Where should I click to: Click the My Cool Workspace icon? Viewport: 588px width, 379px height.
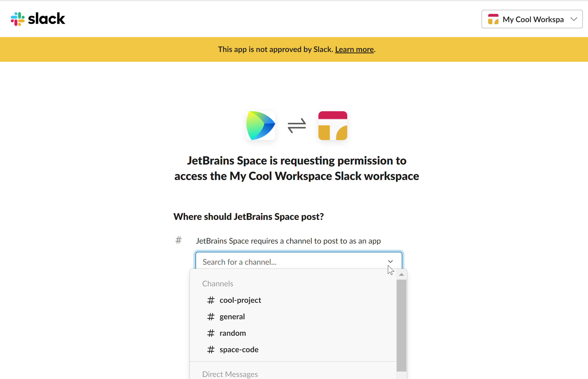(x=333, y=126)
